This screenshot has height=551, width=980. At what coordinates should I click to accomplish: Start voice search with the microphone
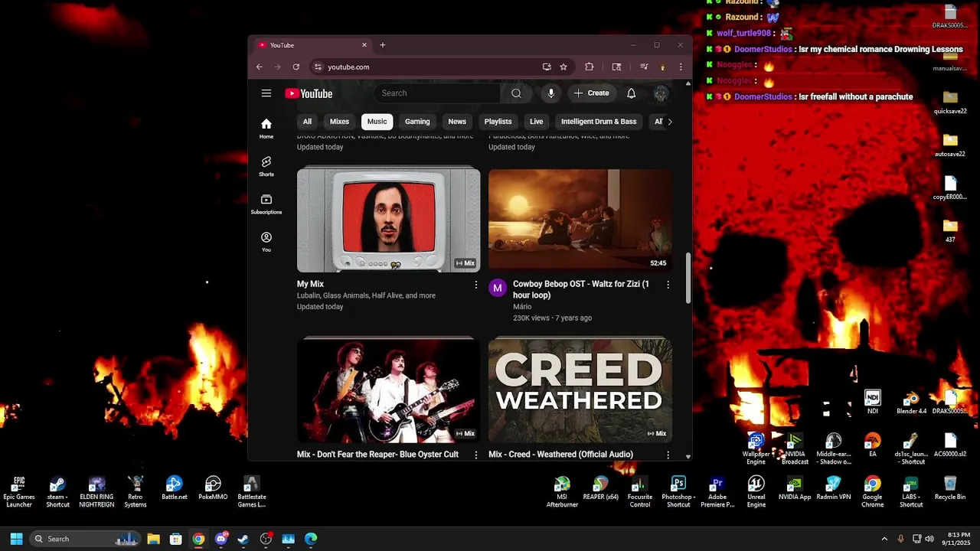tap(550, 93)
